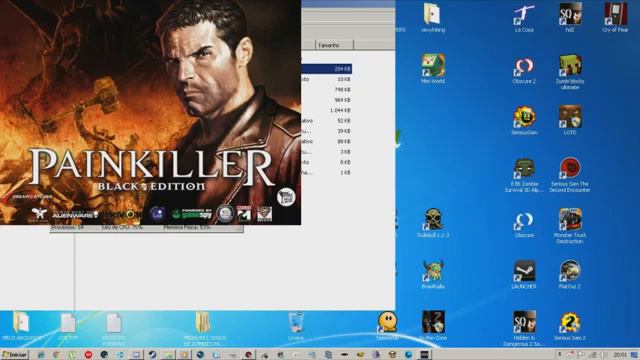Open the Steam LAUNCHER shortcut
640x360 pixels.
[524, 274]
